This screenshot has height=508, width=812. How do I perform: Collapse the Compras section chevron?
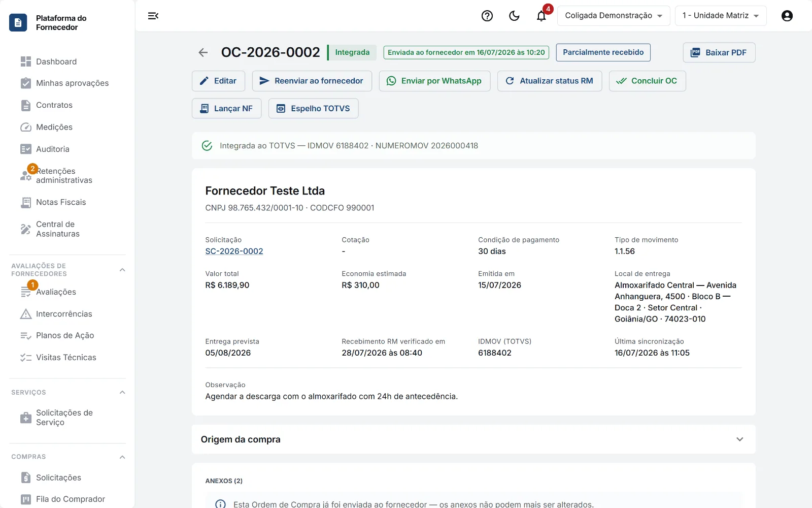coord(122,457)
